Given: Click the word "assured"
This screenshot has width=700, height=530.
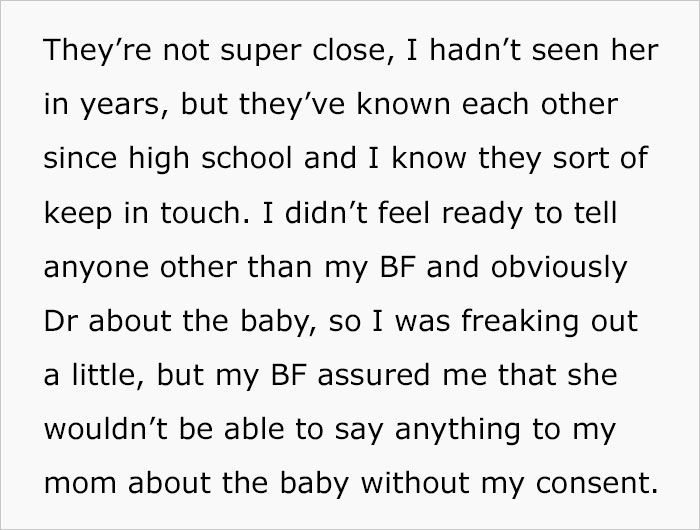Looking at the screenshot, I should 374,375.
